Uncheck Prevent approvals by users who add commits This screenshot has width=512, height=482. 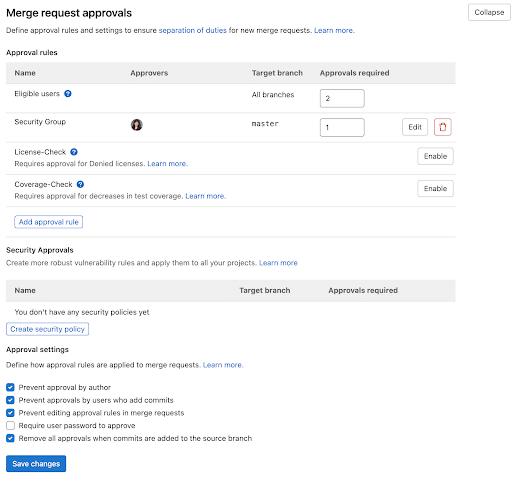pyautogui.click(x=10, y=400)
